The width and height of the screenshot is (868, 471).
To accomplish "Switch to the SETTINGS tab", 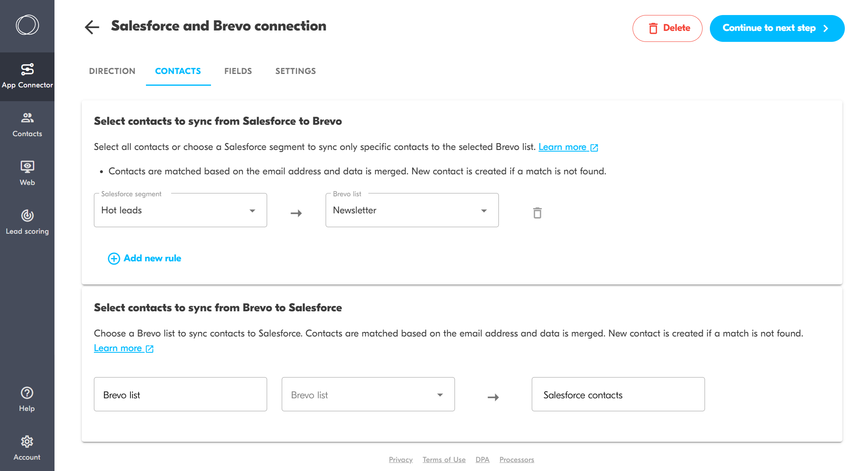I will coord(296,71).
